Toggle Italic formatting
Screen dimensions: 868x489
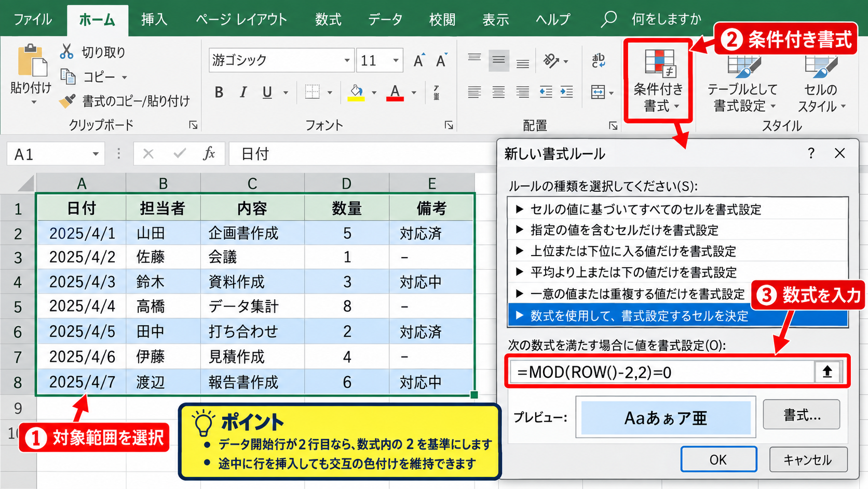[243, 92]
